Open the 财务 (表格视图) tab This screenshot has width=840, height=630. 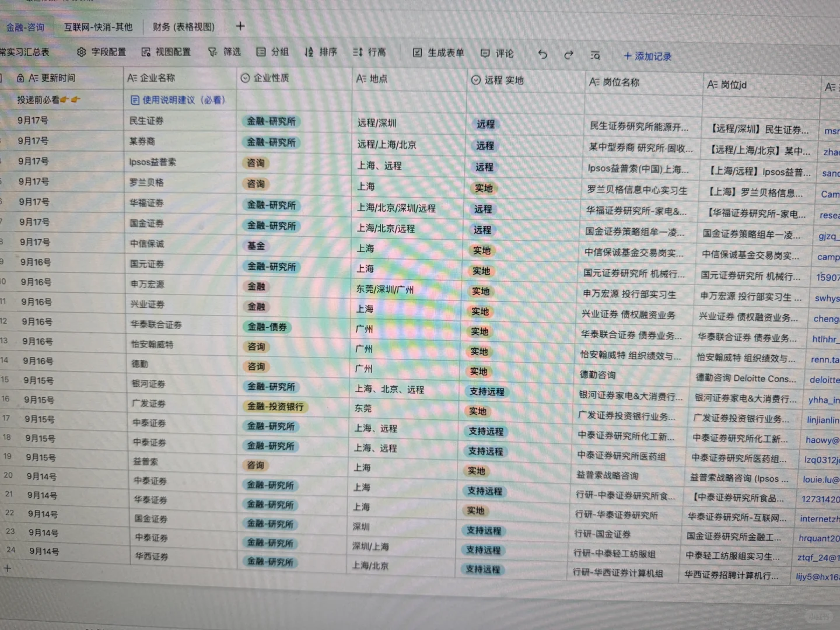coord(184,27)
